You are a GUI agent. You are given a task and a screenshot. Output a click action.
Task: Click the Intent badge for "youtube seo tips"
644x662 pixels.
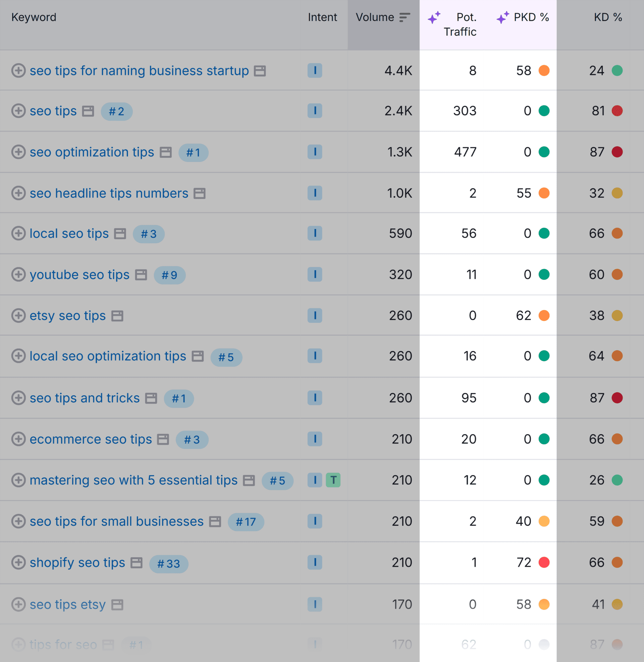point(315,274)
